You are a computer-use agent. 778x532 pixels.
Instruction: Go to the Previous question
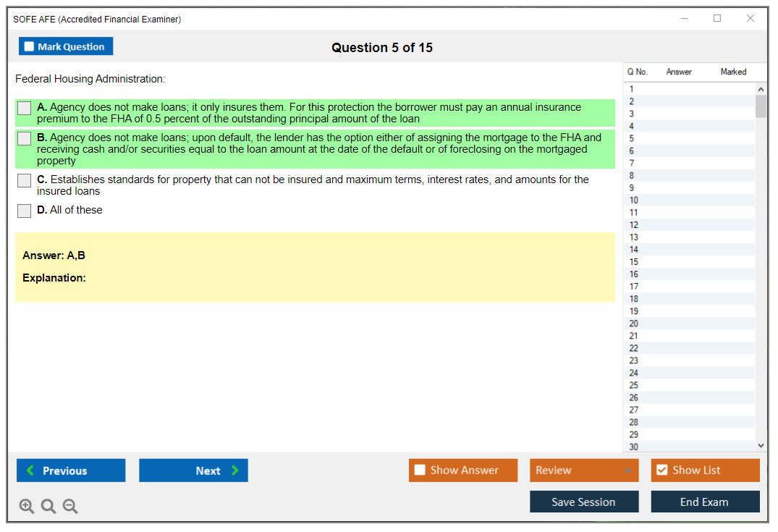(x=71, y=470)
